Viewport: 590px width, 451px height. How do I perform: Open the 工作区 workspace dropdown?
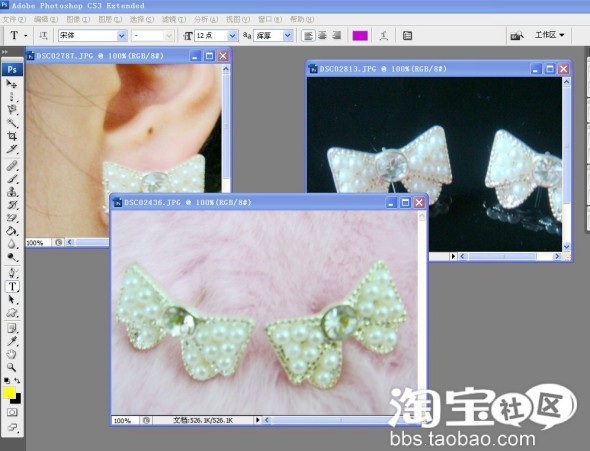click(550, 35)
